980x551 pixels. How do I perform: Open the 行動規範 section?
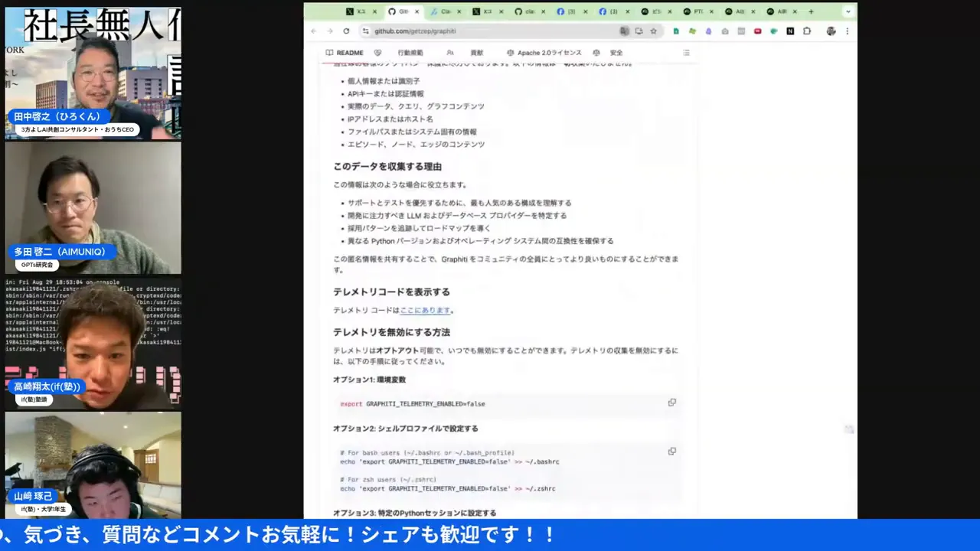tap(410, 52)
